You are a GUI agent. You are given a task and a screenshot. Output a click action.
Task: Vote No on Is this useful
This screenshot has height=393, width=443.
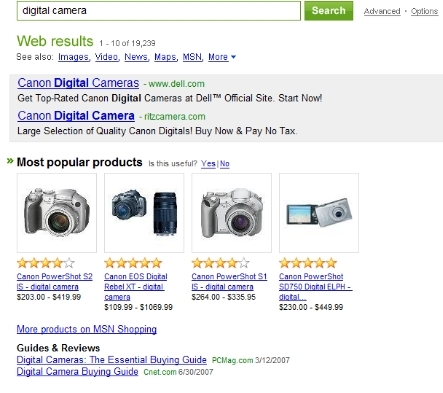[x=225, y=164]
